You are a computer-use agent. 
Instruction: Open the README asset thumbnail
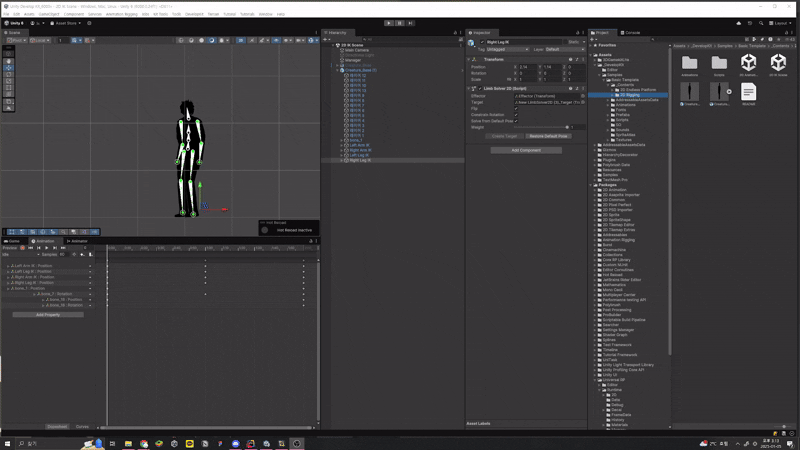coord(748,94)
